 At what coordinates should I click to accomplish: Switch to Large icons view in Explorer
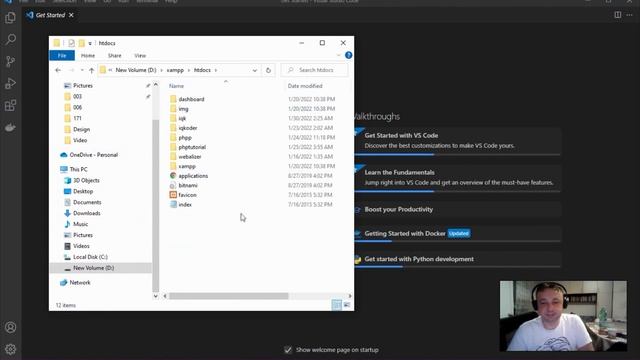[347, 304]
